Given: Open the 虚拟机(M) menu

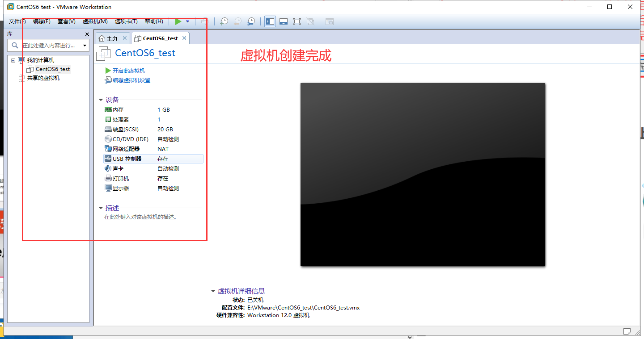Looking at the screenshot, I should coord(95,21).
